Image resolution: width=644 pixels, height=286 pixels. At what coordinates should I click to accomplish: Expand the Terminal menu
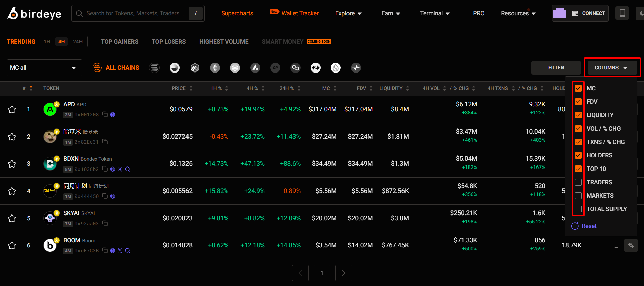pyautogui.click(x=435, y=13)
